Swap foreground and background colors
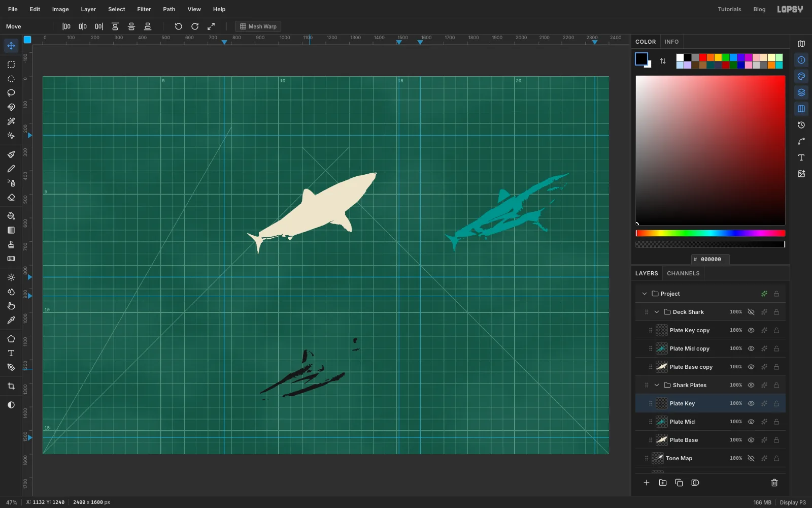This screenshot has height=508, width=812. coord(663,61)
